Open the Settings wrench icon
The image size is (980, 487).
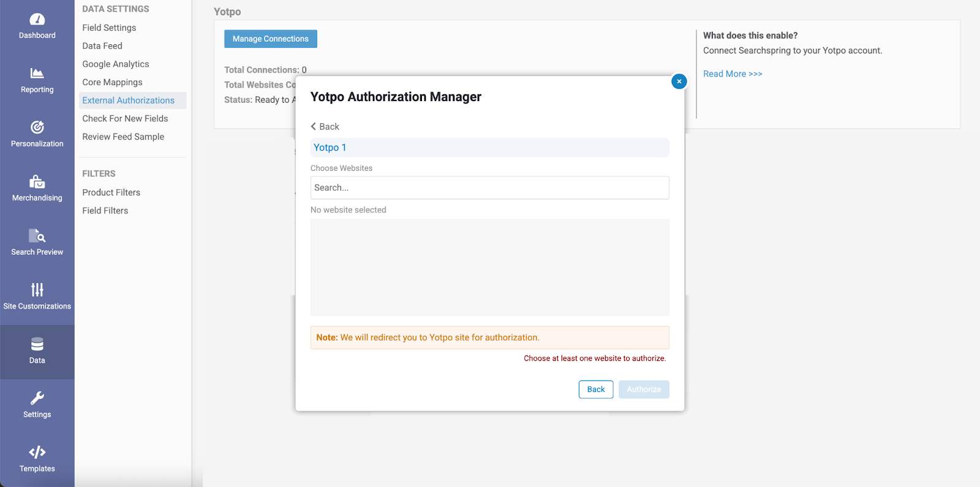click(x=37, y=398)
